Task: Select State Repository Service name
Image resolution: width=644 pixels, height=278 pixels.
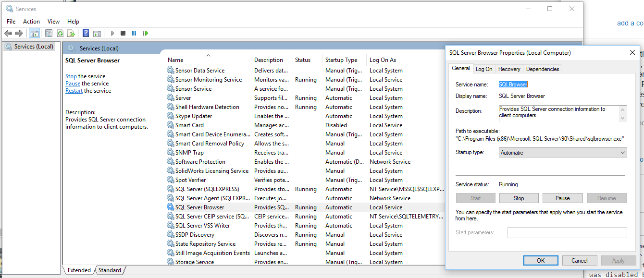Action: pyautogui.click(x=206, y=244)
